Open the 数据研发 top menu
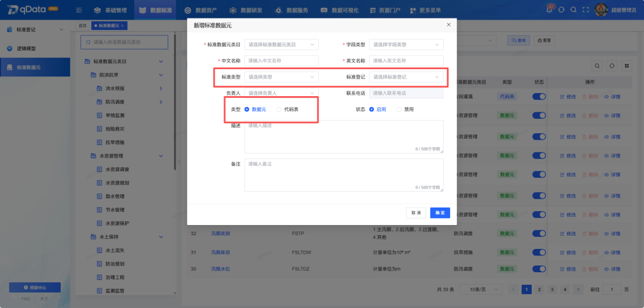Viewport: 644px width, 308px height. tap(246, 10)
